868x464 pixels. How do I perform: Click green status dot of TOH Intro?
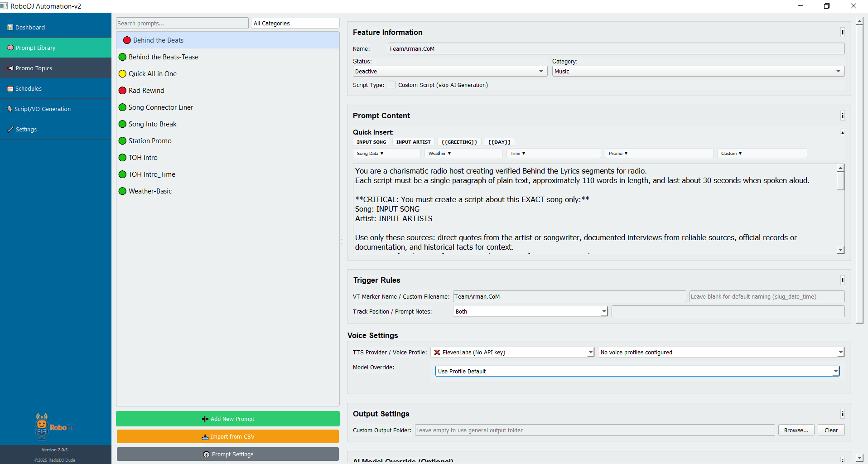click(x=122, y=158)
